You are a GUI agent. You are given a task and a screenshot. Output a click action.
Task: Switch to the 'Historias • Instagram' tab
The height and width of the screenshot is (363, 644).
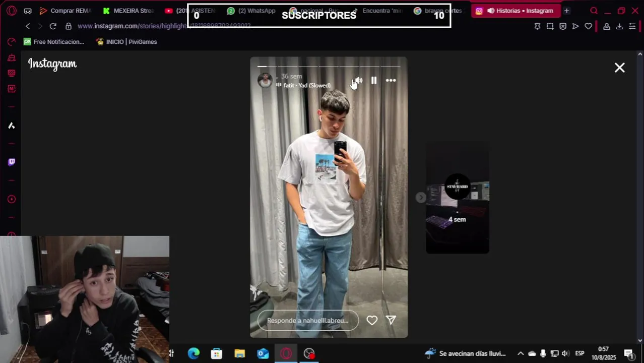(516, 11)
